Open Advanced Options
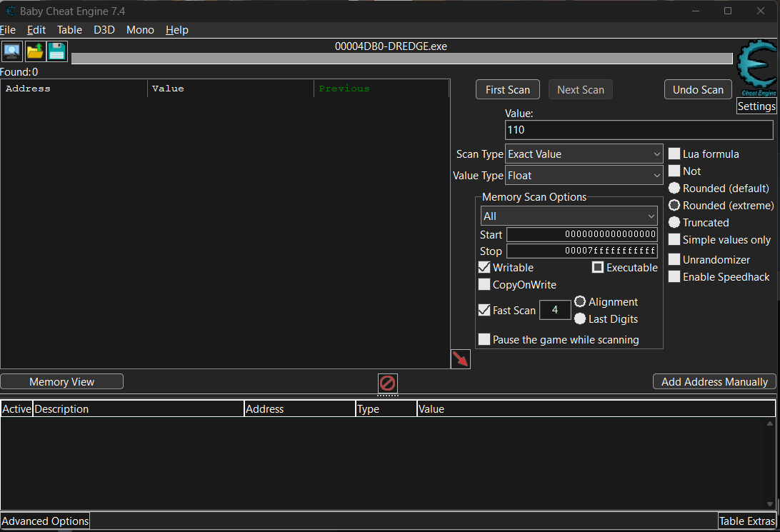 tap(45, 521)
